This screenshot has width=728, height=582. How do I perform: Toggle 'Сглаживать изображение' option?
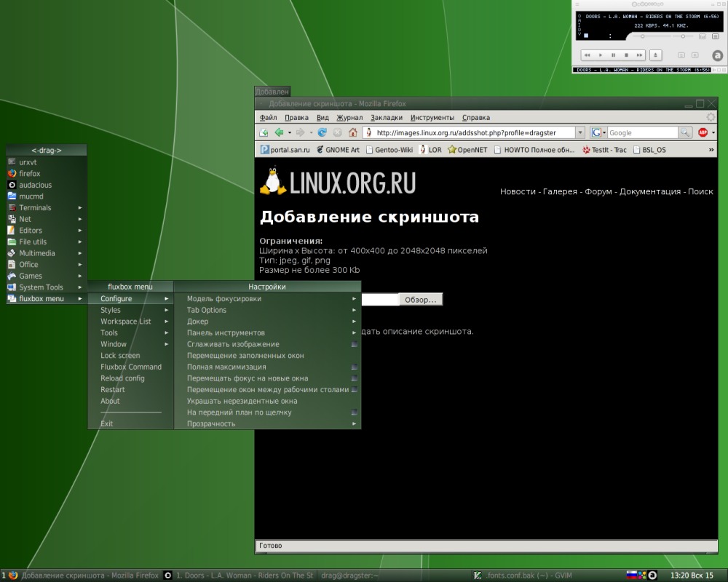pos(267,344)
